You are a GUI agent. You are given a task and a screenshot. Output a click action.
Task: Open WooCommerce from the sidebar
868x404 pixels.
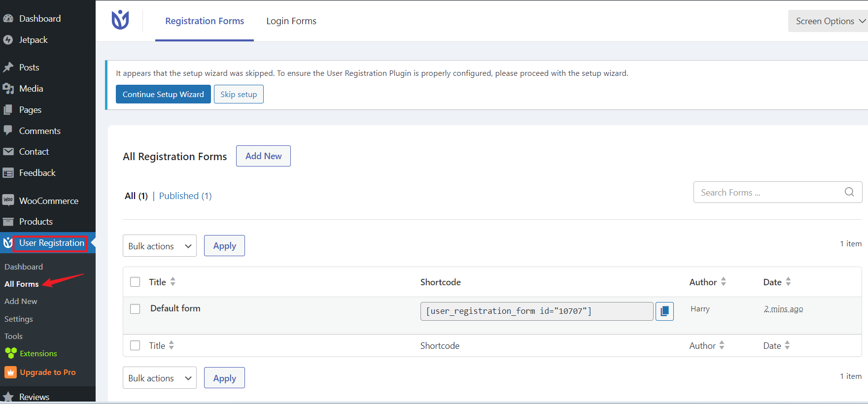[x=48, y=201]
